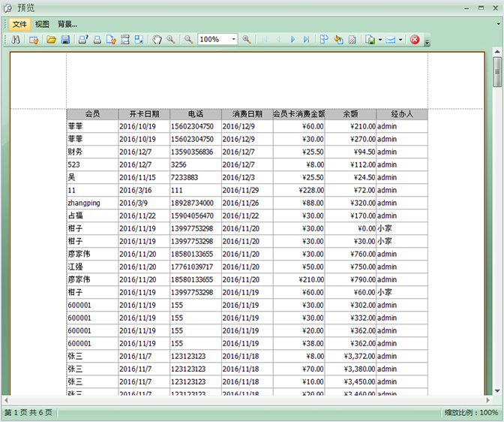Expand the Export document dropdown arrow
This screenshot has height=422, width=504.
tap(380, 39)
